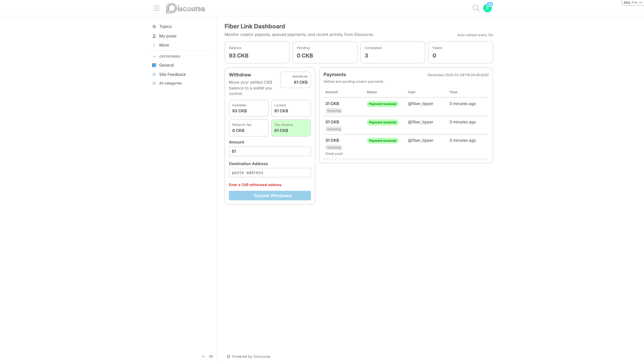Open the keyboard shortcuts icon

pyautogui.click(x=211, y=356)
